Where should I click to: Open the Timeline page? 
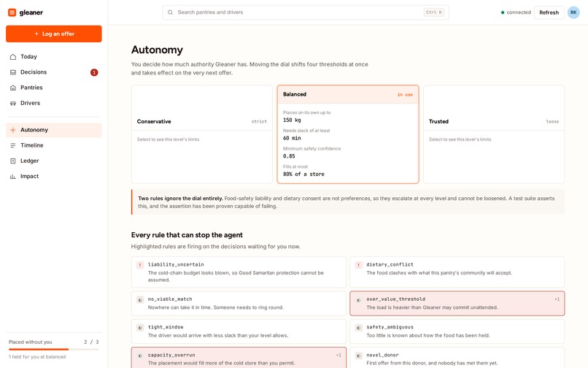(x=54, y=145)
